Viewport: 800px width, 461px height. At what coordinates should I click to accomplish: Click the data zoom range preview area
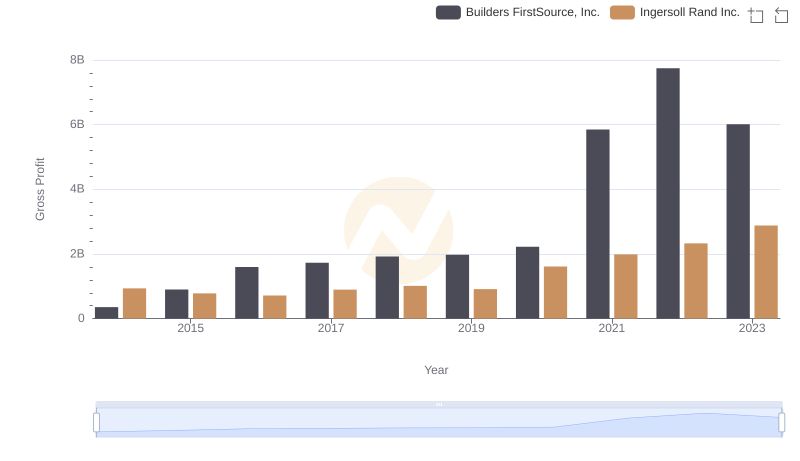click(439, 423)
